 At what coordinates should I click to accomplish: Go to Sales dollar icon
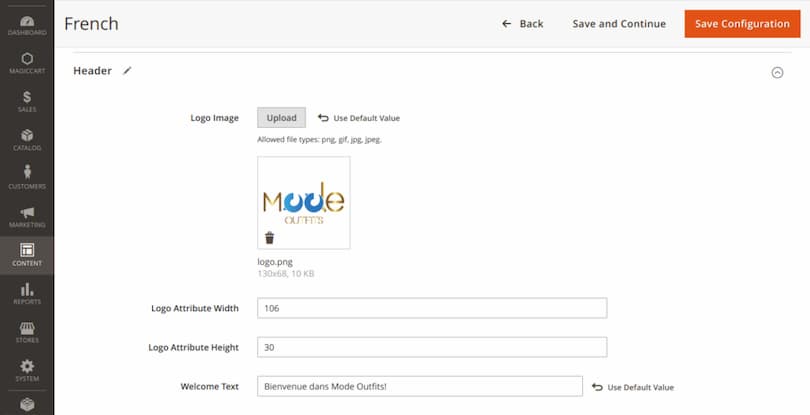click(26, 101)
